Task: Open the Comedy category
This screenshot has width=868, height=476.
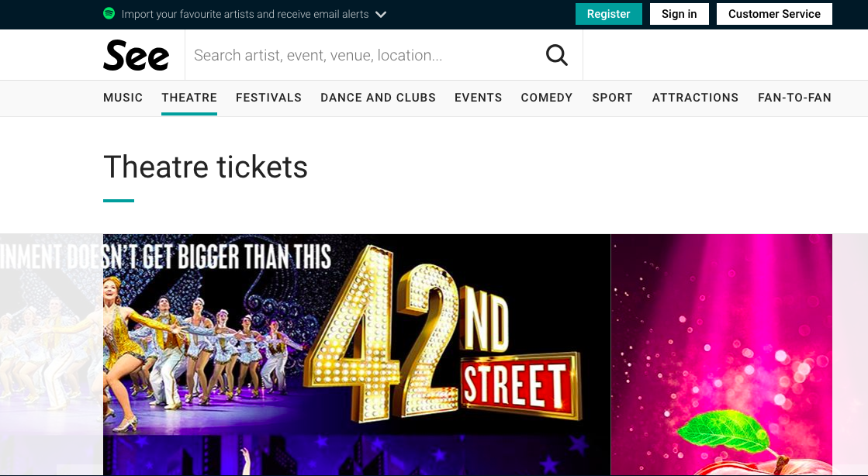Action: tap(547, 98)
